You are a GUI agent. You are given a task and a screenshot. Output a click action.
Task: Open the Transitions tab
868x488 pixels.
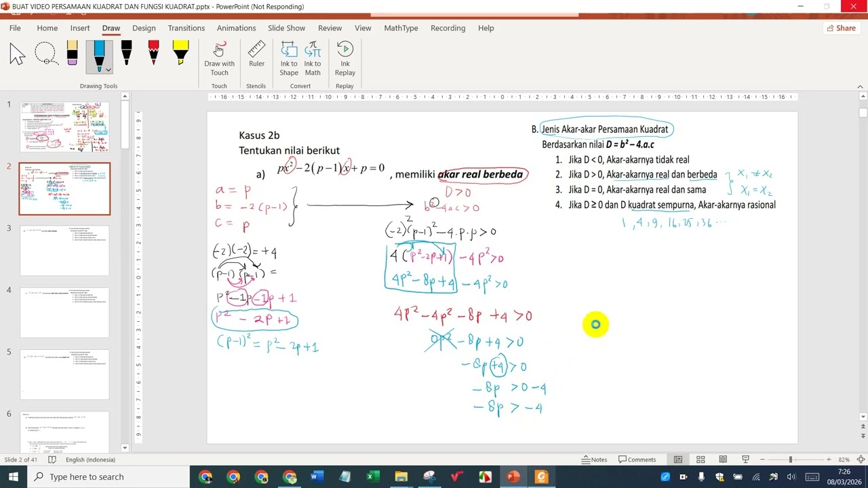186,28
